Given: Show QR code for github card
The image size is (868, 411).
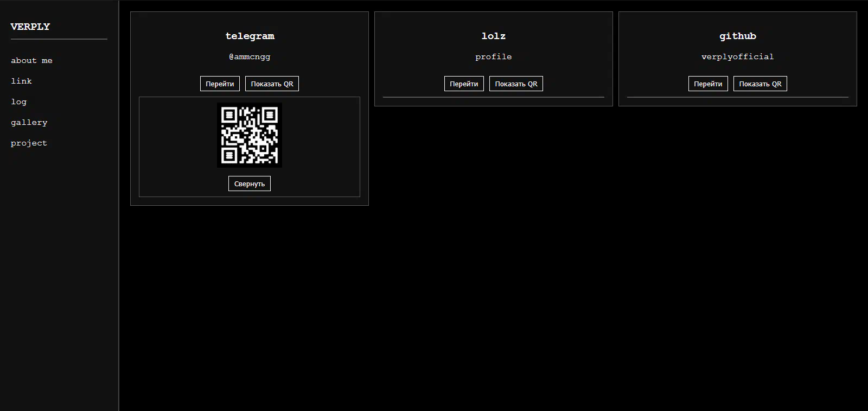Looking at the screenshot, I should coord(760,84).
